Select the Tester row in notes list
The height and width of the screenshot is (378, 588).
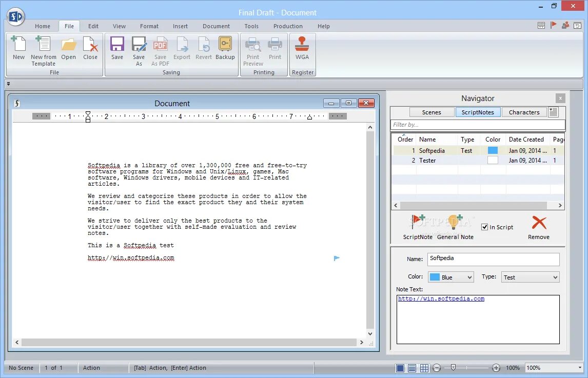click(478, 160)
